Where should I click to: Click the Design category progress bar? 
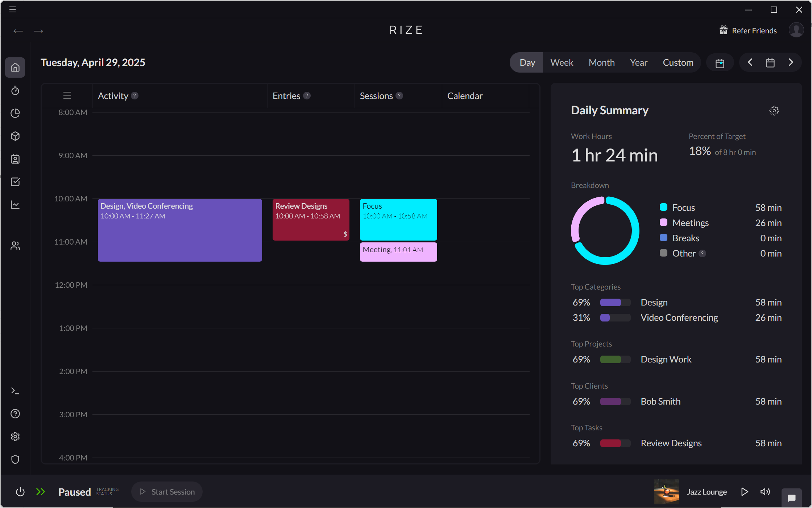click(615, 302)
